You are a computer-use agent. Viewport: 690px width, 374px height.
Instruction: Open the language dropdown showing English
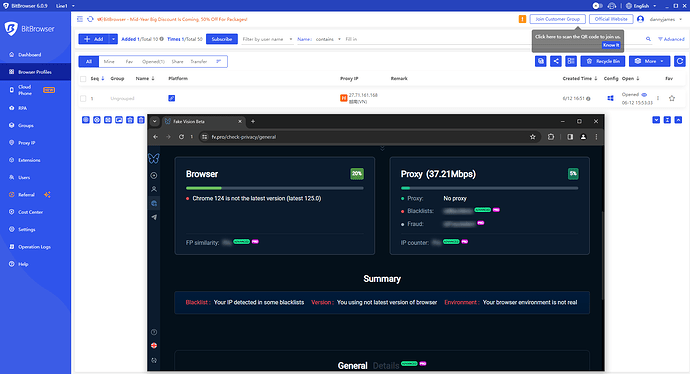(642, 6)
